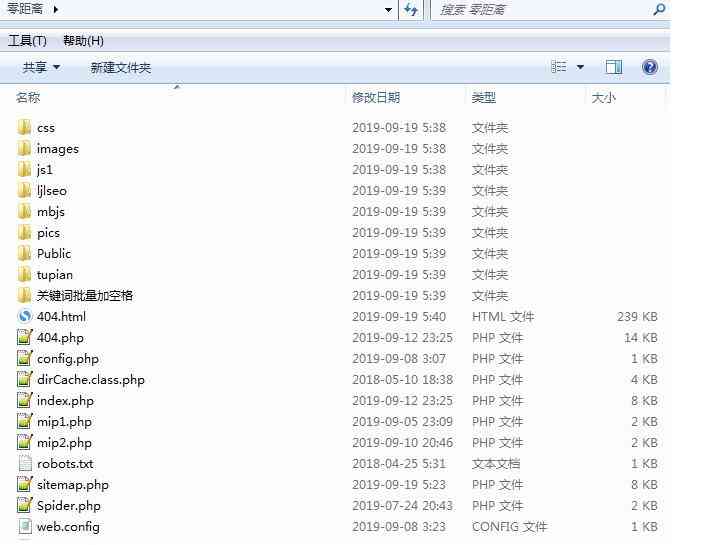
Task: Click the search magnifier icon
Action: pyautogui.click(x=659, y=9)
